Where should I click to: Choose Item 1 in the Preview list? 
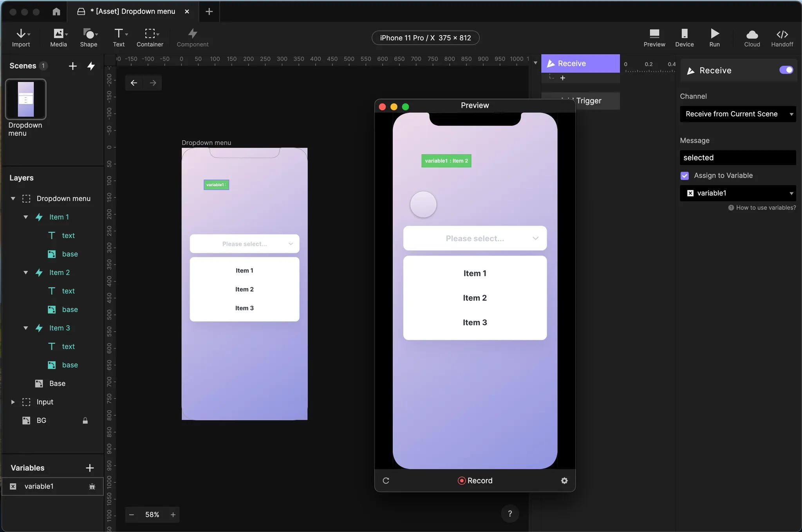(475, 273)
